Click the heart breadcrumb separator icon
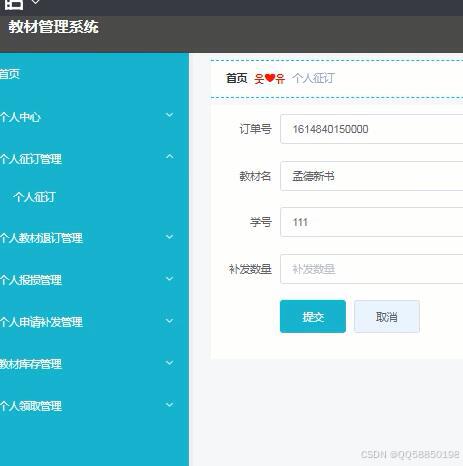Screen dimensions: 463x466 point(270,78)
